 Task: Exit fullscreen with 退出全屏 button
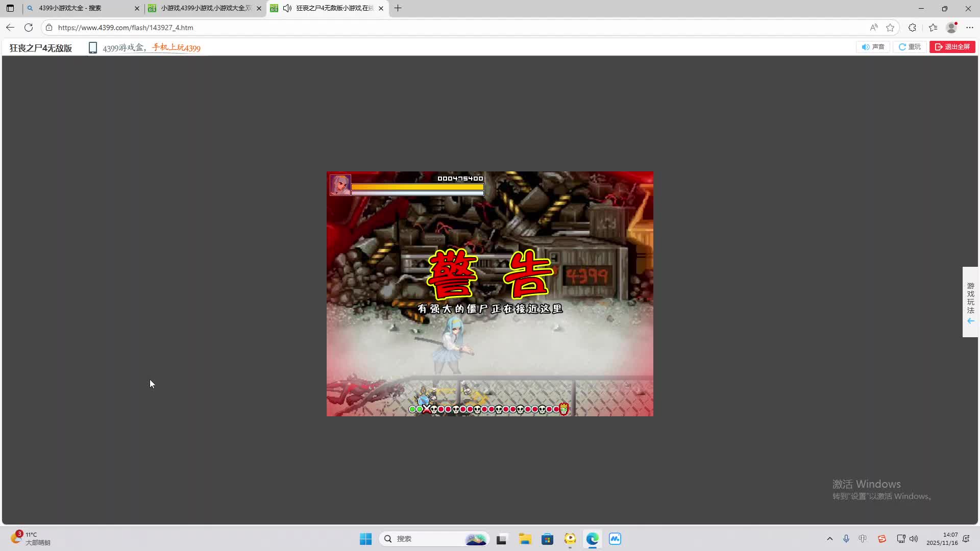952,47
